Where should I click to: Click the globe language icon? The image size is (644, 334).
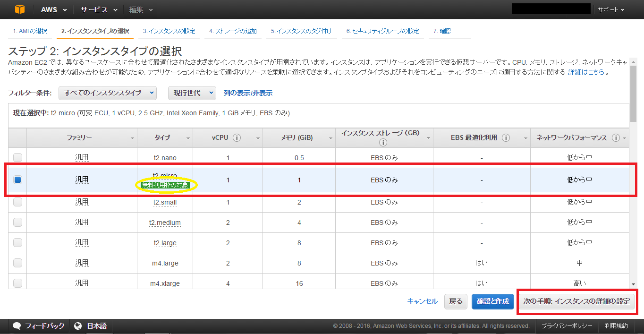point(78,326)
